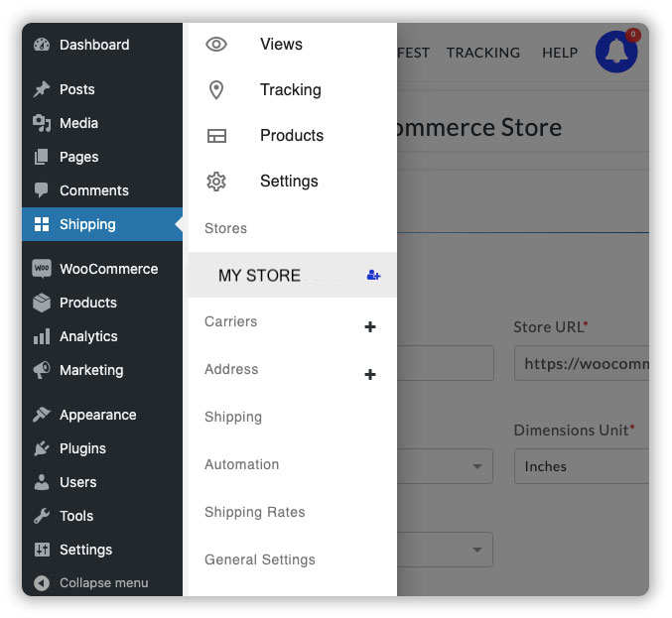Click the Stores heading text
This screenshot has height=618, width=672.
click(225, 228)
